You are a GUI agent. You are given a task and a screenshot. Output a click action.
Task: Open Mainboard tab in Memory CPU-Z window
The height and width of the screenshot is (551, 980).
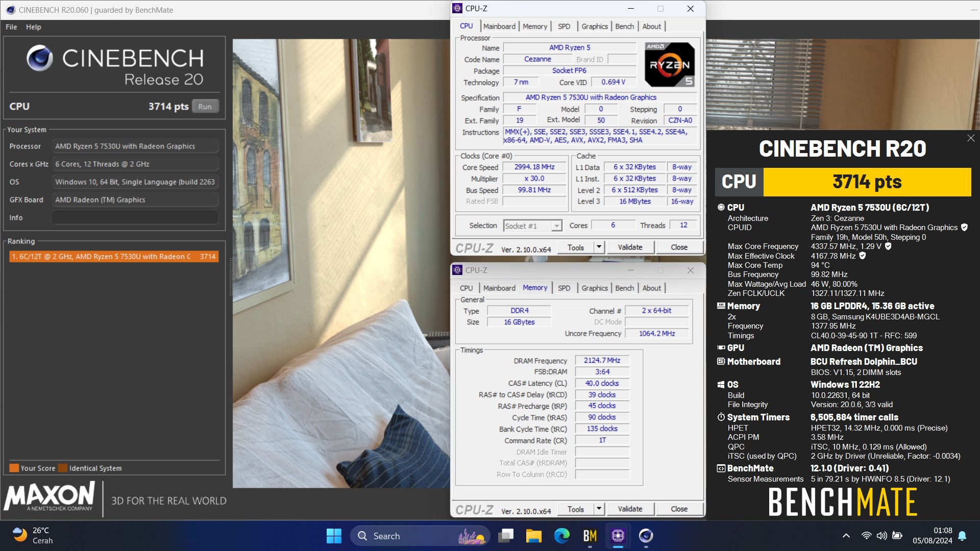tap(499, 288)
